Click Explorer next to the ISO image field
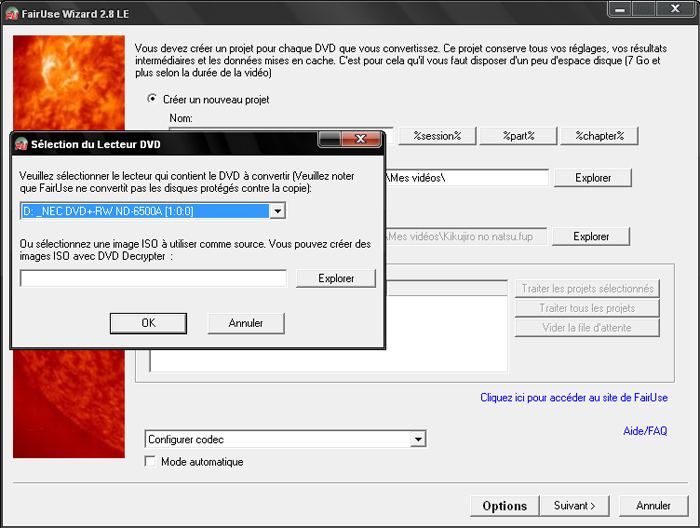Image resolution: width=700 pixels, height=528 pixels. (x=336, y=279)
